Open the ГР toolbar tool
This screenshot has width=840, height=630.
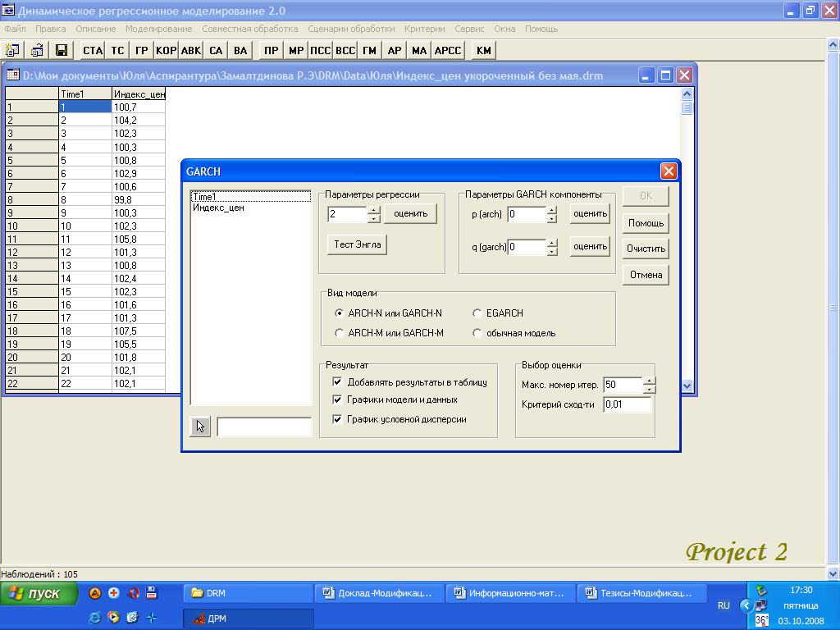click(x=141, y=50)
